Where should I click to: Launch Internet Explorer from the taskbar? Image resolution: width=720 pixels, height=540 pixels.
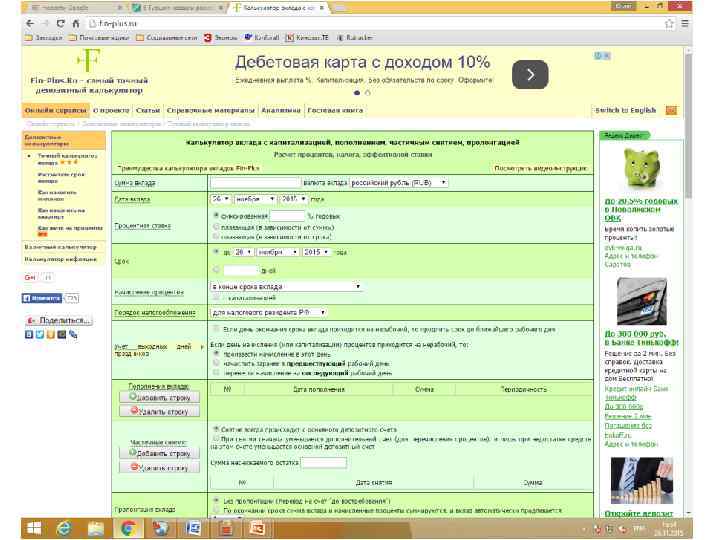(64, 529)
